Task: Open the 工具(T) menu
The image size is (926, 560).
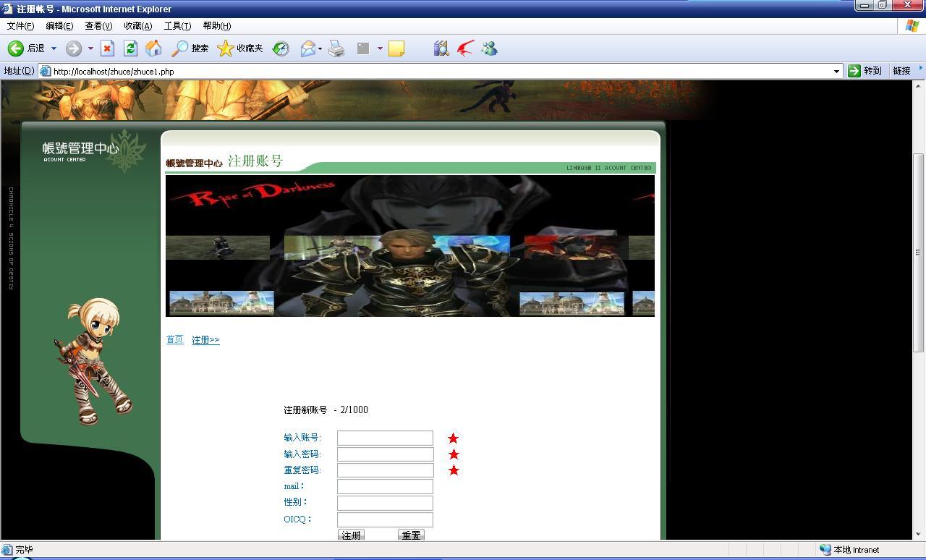Action: [177, 26]
